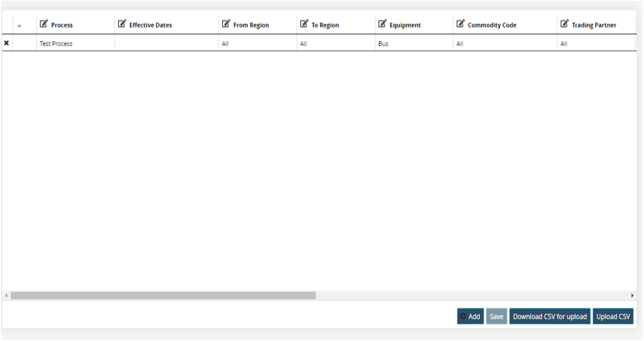This screenshot has height=341, width=644.
Task: Sort by Equipment column header
Action: (x=405, y=25)
